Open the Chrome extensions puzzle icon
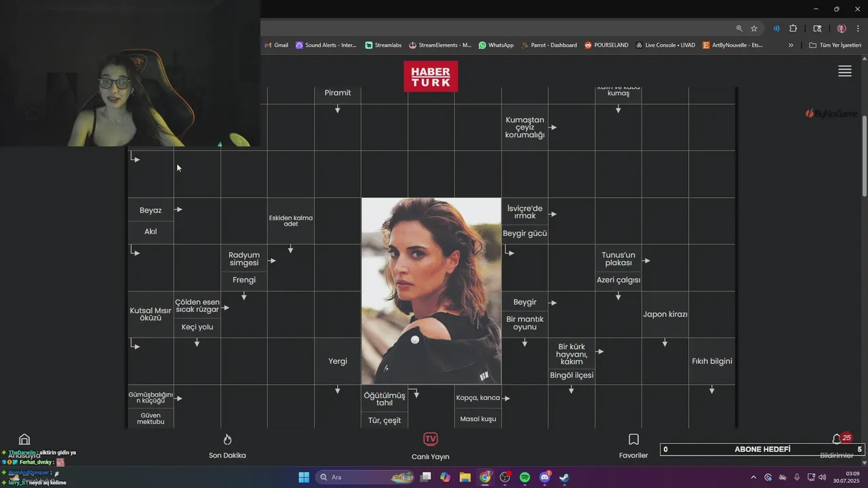868x488 pixels. point(793,28)
